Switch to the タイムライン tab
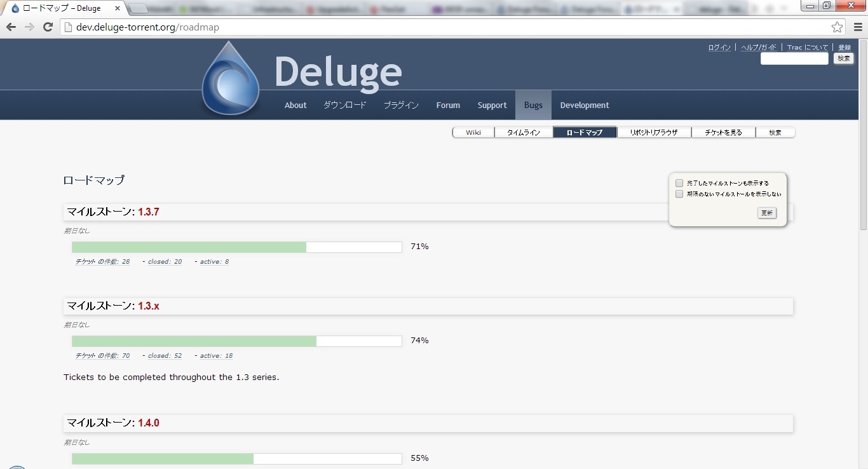868x469 pixels. click(x=524, y=132)
